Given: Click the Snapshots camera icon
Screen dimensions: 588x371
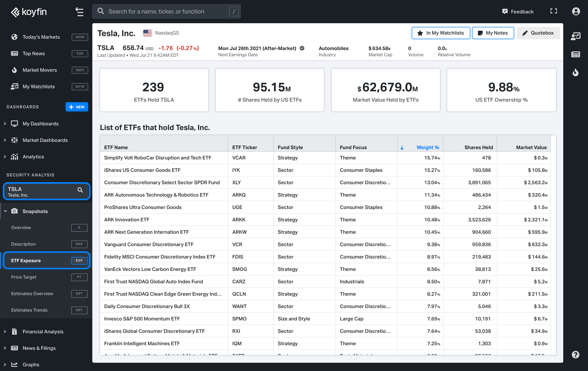Looking at the screenshot, I should point(14,211).
